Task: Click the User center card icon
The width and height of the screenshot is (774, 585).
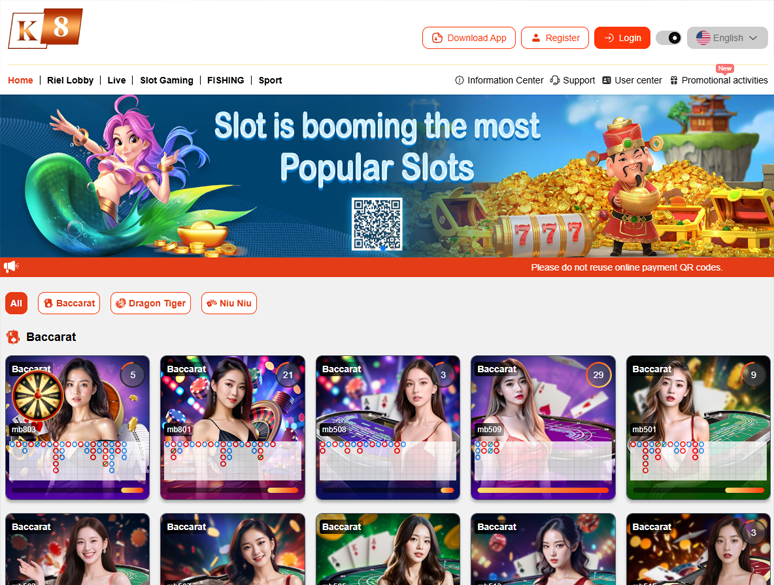Action: coord(607,80)
